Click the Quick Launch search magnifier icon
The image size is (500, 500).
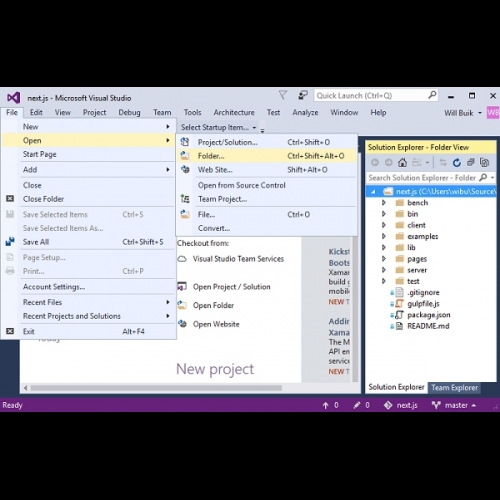[x=432, y=95]
